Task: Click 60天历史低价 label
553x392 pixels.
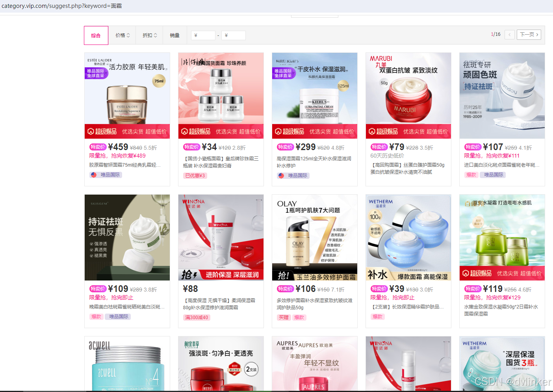Action: (x=387, y=156)
